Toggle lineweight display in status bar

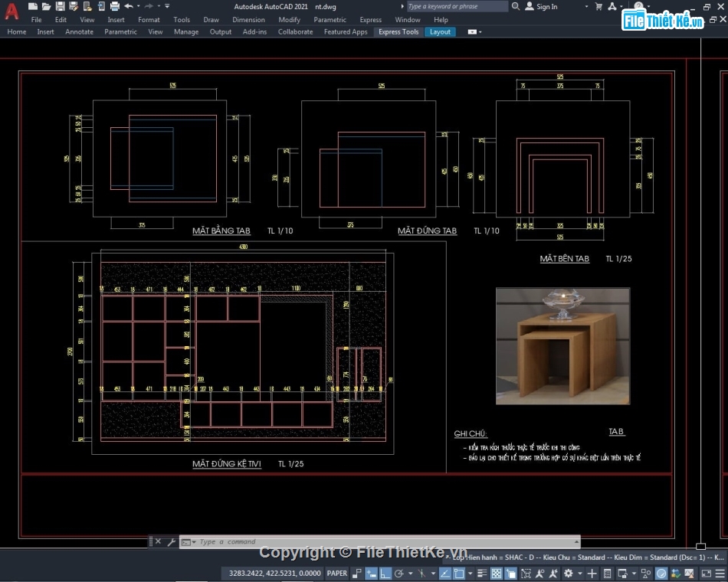click(482, 573)
